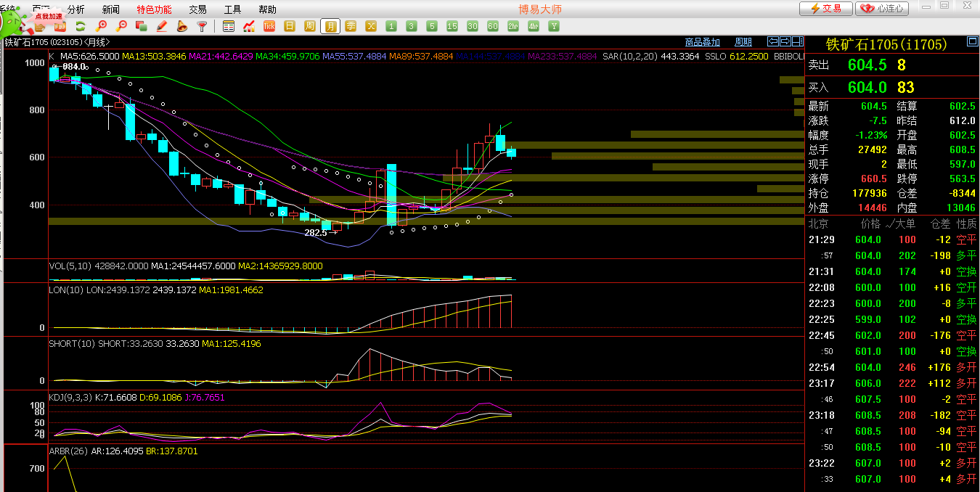Image resolution: width=980 pixels, height=492 pixels.
Task: Zoom out with the minus magnifier icon
Action: (x=121, y=26)
